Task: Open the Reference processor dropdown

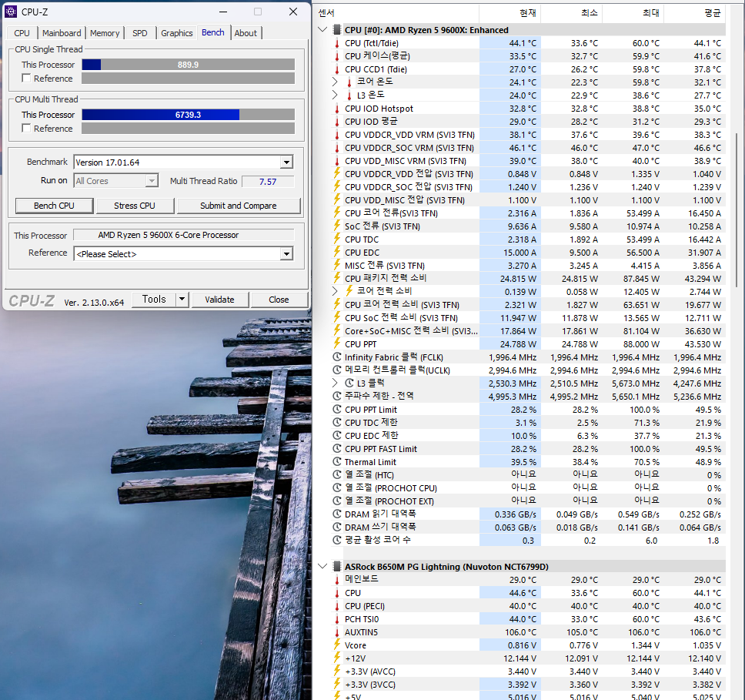Action: pyautogui.click(x=286, y=254)
